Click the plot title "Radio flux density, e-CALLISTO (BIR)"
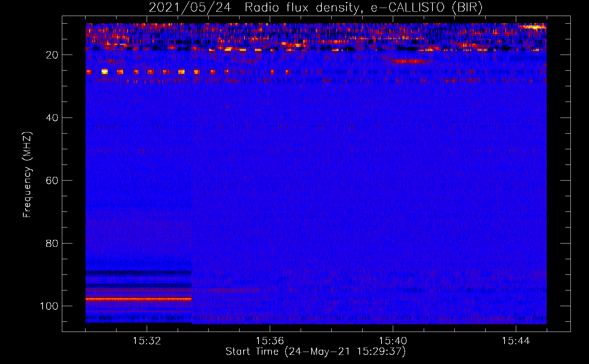The height and width of the screenshot is (364, 589). (x=363, y=8)
